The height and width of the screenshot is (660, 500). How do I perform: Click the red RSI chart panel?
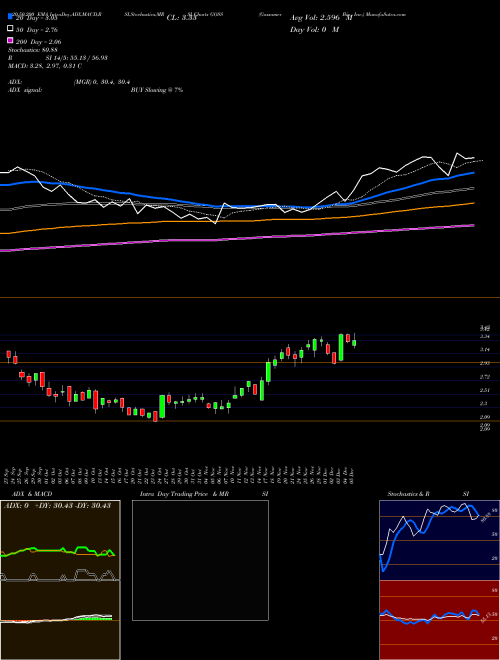(439, 620)
